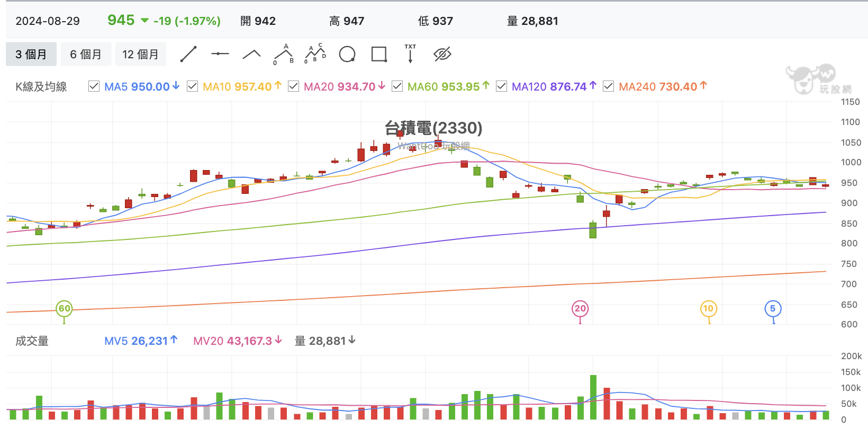Click the MA120 876.74 label
The width and height of the screenshot is (868, 428).
[554, 86]
